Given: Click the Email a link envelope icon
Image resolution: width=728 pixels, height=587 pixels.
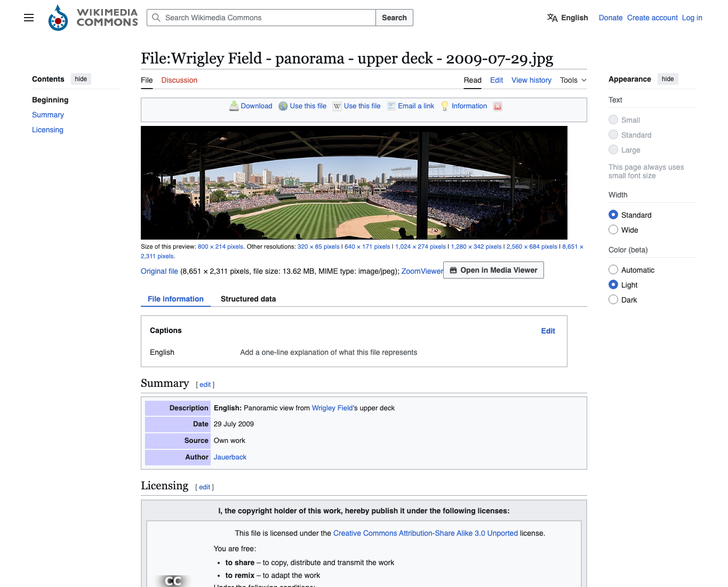Looking at the screenshot, I should (391, 106).
